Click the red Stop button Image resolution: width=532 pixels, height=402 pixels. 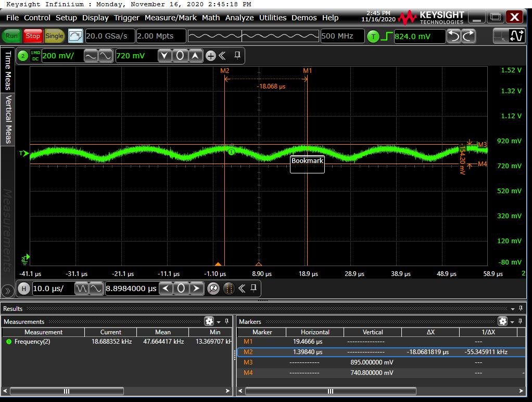[33, 36]
